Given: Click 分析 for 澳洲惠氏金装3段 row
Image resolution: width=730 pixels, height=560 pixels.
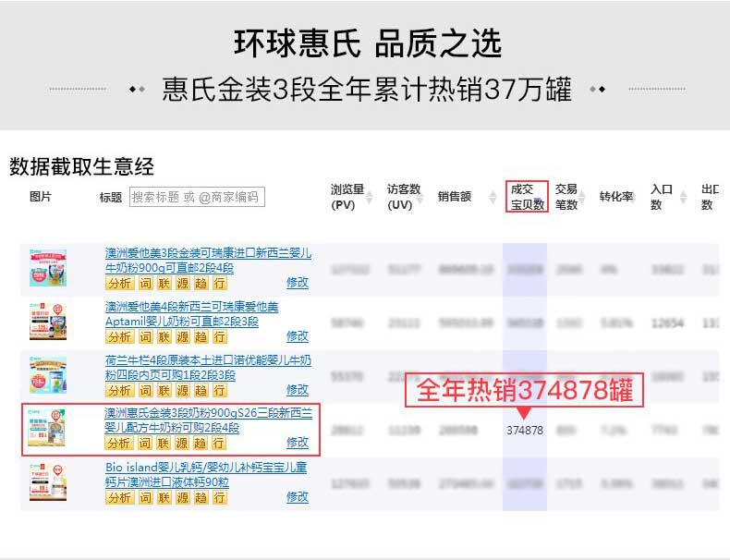Looking at the screenshot, I should pyautogui.click(x=118, y=444).
